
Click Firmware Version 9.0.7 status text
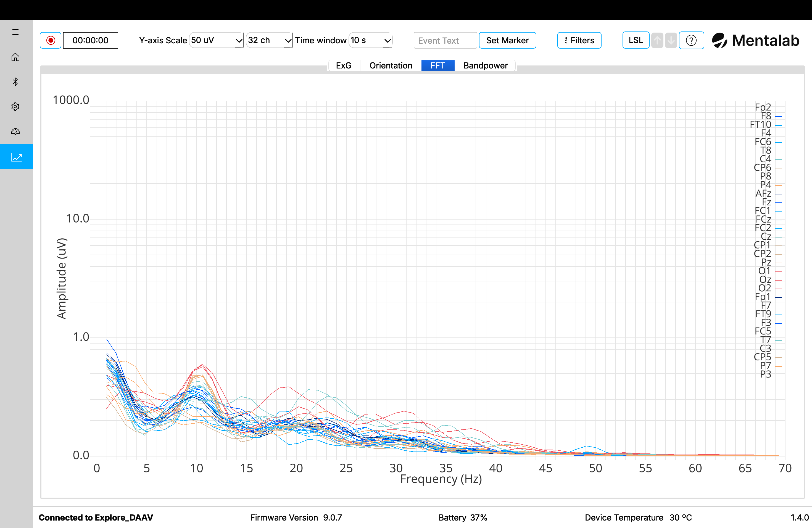[x=296, y=518]
